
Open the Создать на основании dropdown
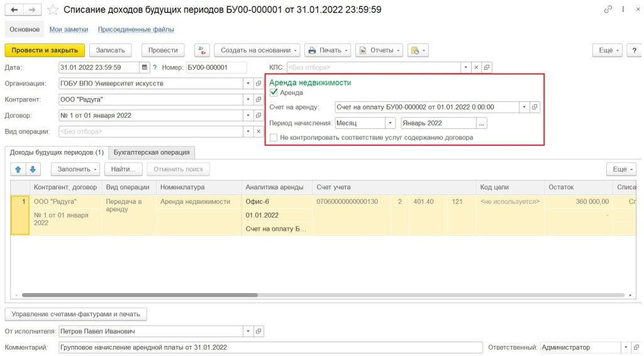pos(257,50)
